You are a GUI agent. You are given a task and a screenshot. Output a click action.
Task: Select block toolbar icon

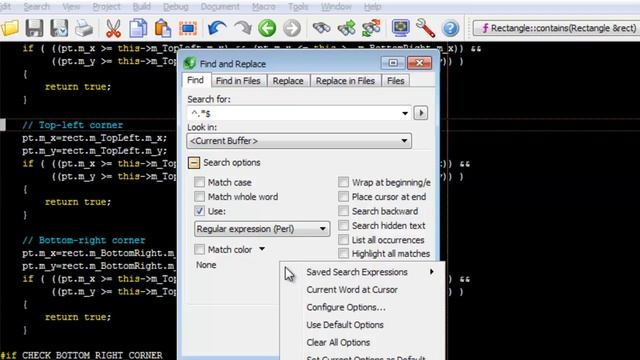click(188, 28)
